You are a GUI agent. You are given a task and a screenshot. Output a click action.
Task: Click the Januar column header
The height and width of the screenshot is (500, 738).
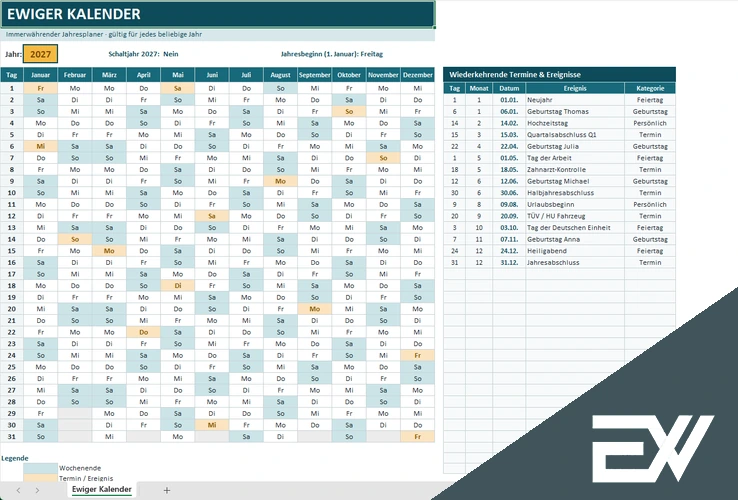pyautogui.click(x=40, y=75)
